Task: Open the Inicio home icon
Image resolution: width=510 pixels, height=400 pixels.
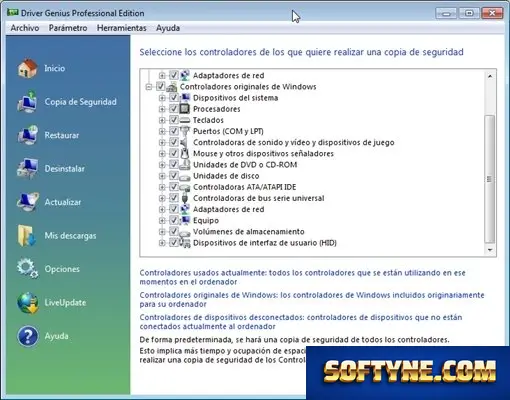Action: [x=28, y=68]
